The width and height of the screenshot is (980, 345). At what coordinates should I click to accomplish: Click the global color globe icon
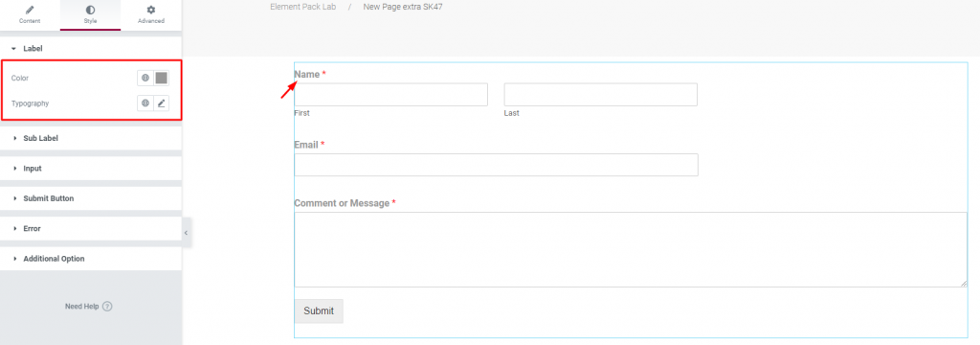(145, 79)
